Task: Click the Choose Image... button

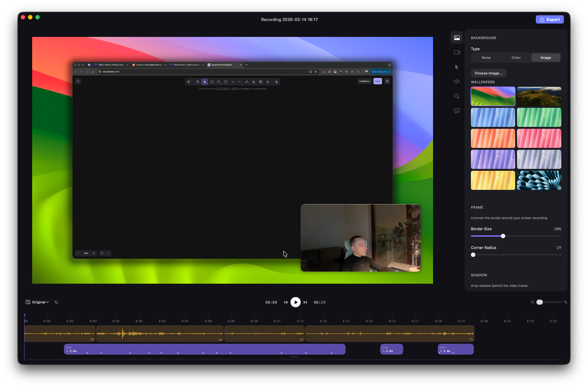Action: coord(488,73)
